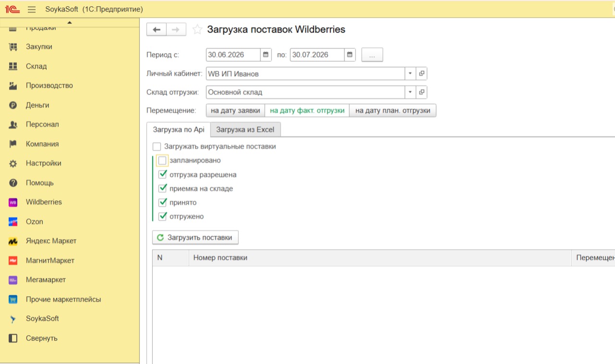Screen dimensions: 615x364
Task: Open Мегамаркет via its purple icon
Action: click(x=13, y=280)
